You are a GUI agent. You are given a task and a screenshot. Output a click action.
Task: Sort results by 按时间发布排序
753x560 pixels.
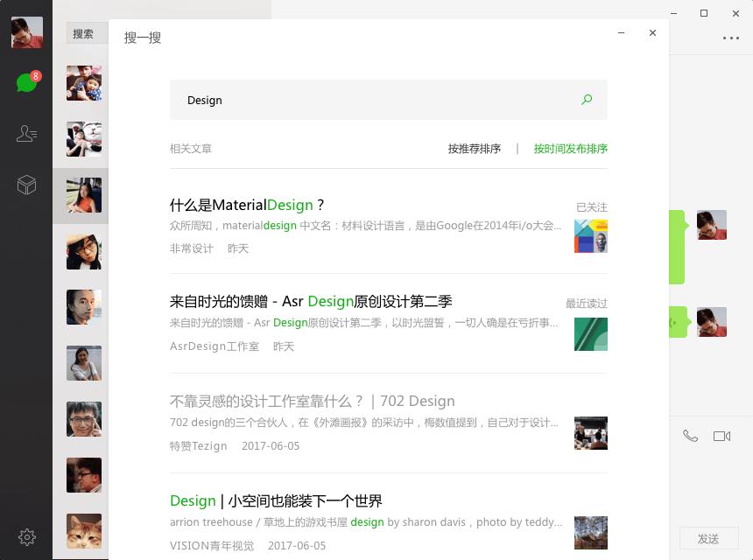click(571, 149)
